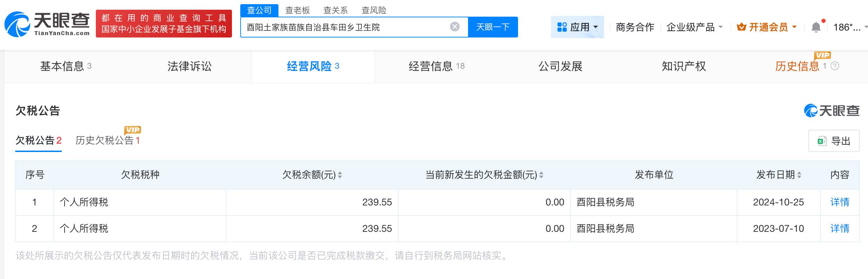Screen dimensions: 868x279
Task: Open the notification bell icon
Action: (816, 27)
